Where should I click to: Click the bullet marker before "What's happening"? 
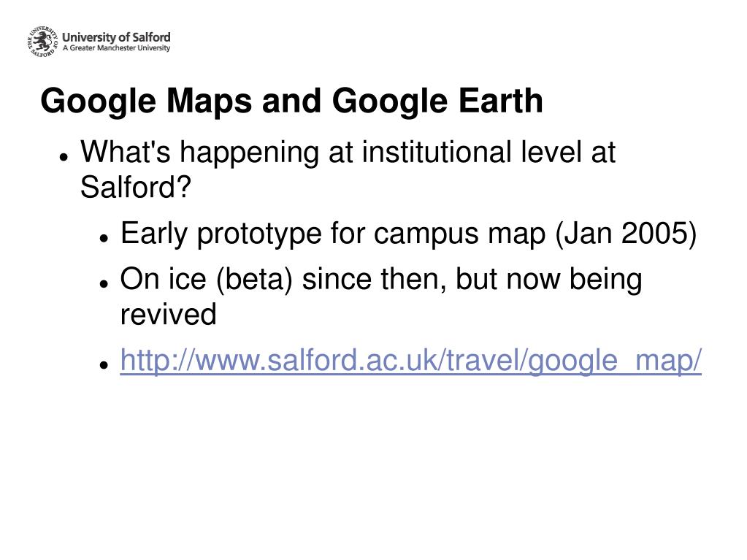[64, 157]
